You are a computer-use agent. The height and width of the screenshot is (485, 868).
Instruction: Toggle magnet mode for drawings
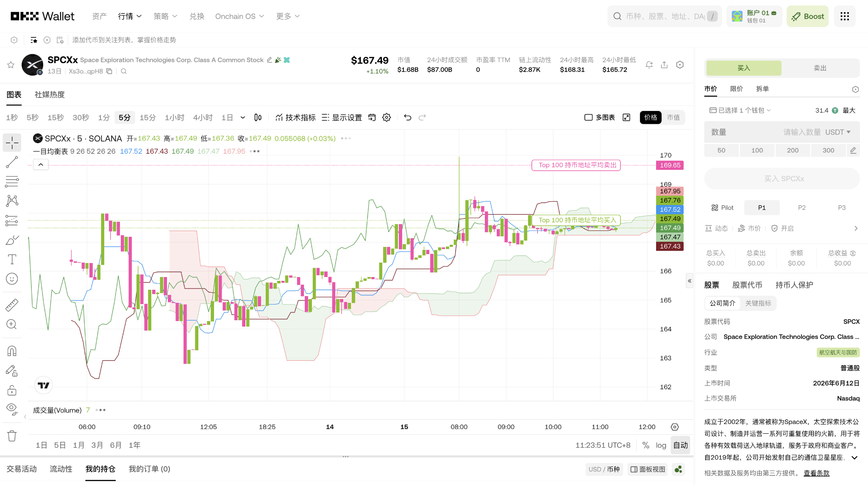12,351
